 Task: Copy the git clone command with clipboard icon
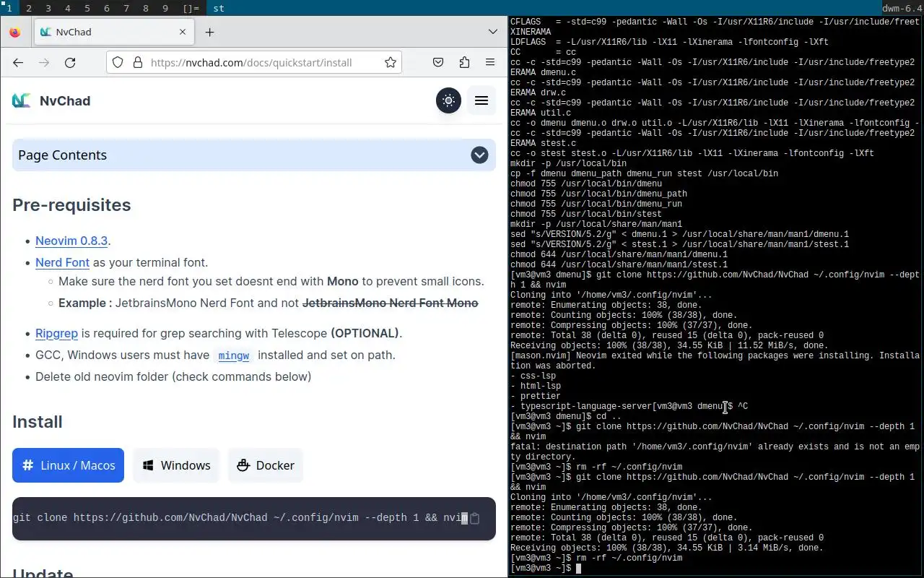[474, 518]
